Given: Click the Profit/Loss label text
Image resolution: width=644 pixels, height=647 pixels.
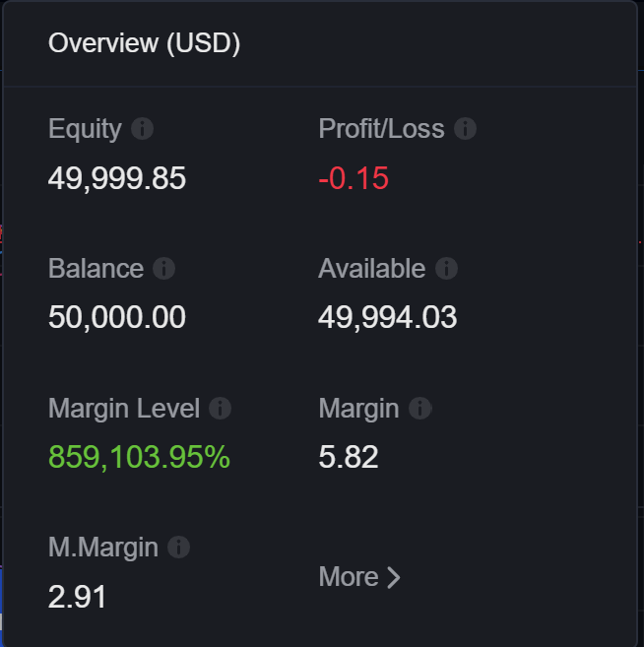Looking at the screenshot, I should (x=381, y=129).
